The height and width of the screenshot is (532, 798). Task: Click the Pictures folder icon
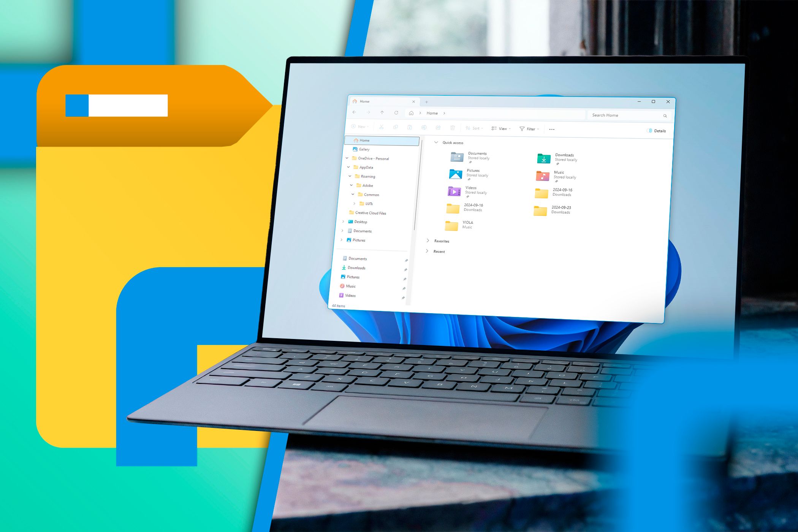[455, 174]
